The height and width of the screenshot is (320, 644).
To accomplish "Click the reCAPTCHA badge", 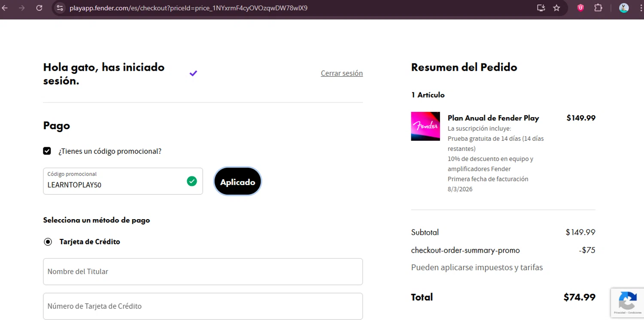I will click(627, 303).
